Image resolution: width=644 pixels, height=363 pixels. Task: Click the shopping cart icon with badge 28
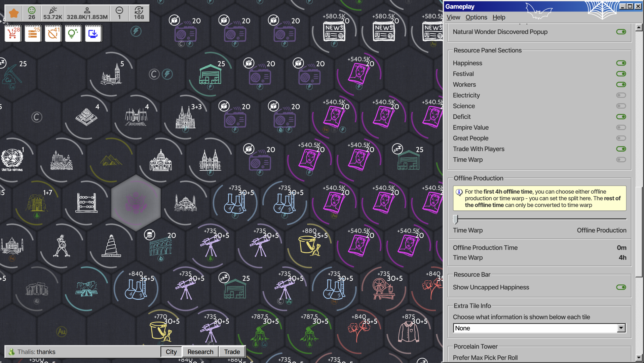[13, 34]
